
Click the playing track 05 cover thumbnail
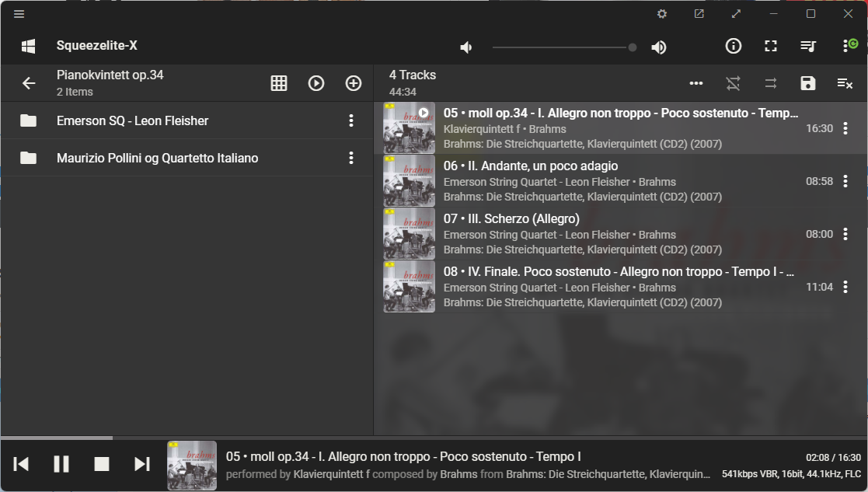coord(409,127)
